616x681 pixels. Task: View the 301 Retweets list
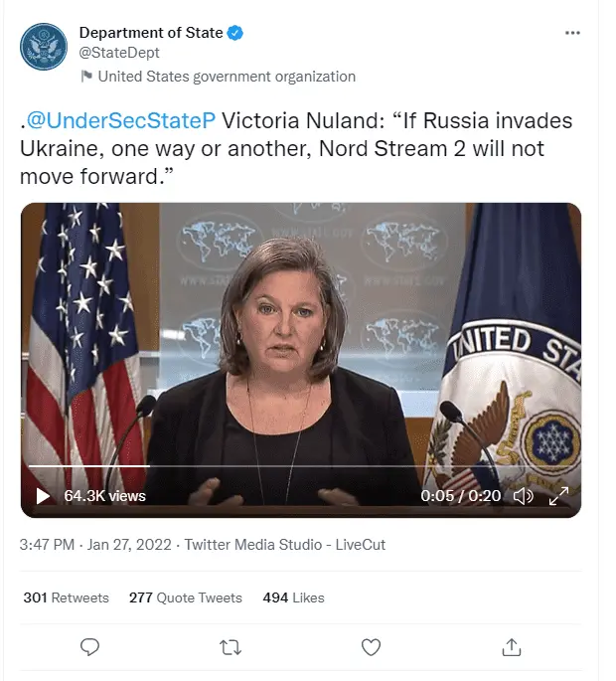pos(66,597)
